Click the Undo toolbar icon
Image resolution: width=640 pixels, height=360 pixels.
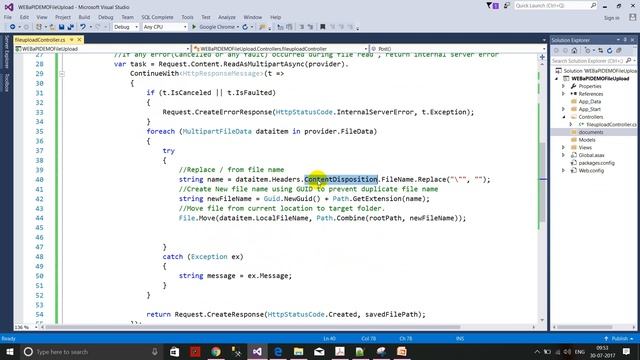83,27
